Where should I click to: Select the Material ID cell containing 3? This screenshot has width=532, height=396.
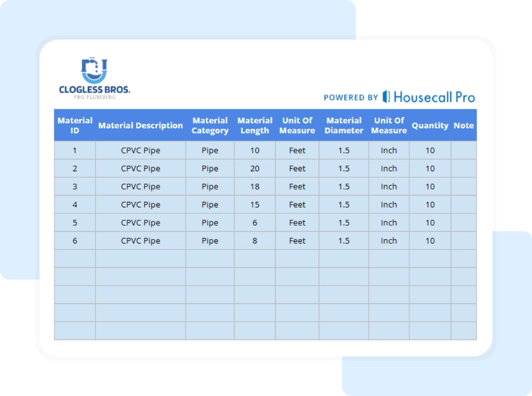coord(75,187)
